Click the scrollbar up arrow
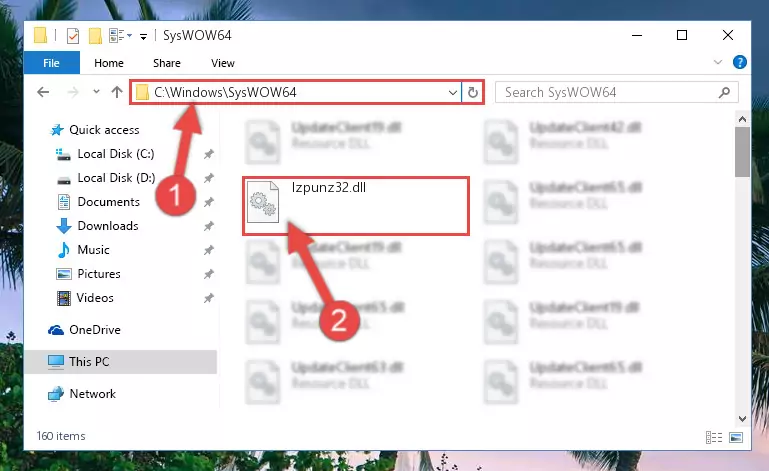Image resolution: width=769 pixels, height=471 pixels. [742, 119]
